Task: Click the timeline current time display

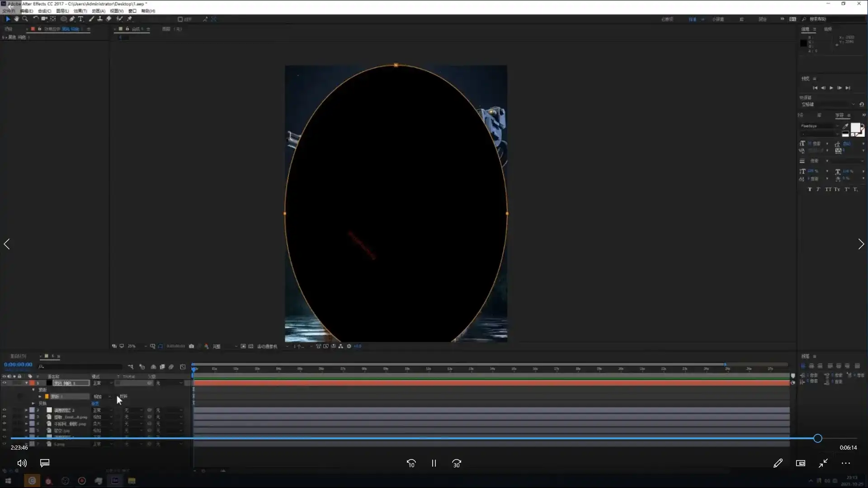Action: tap(18, 365)
